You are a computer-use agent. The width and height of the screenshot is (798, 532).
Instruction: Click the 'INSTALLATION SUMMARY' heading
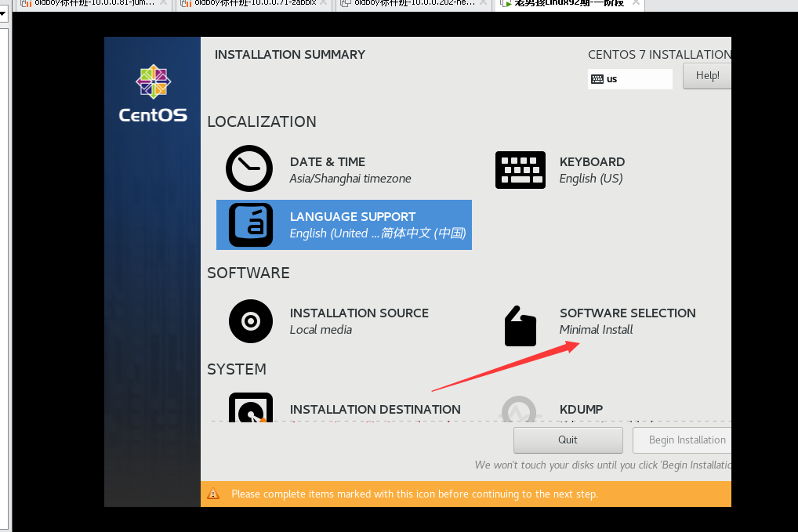click(x=289, y=54)
